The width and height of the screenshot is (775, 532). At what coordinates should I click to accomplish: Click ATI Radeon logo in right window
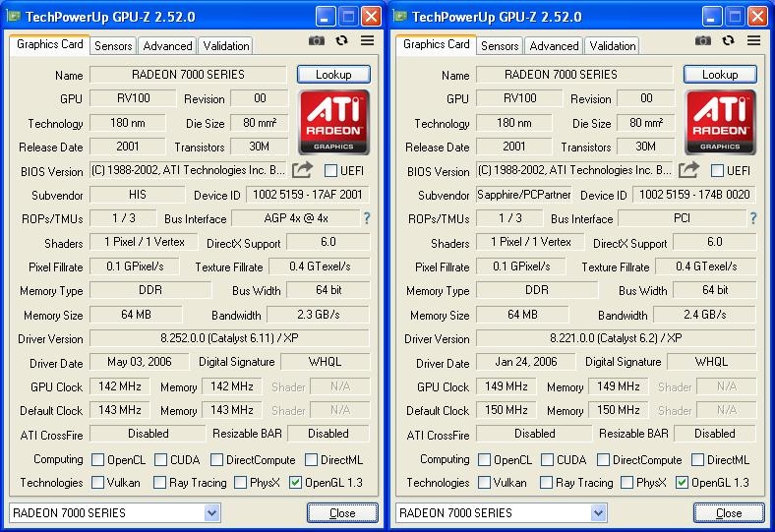point(720,122)
